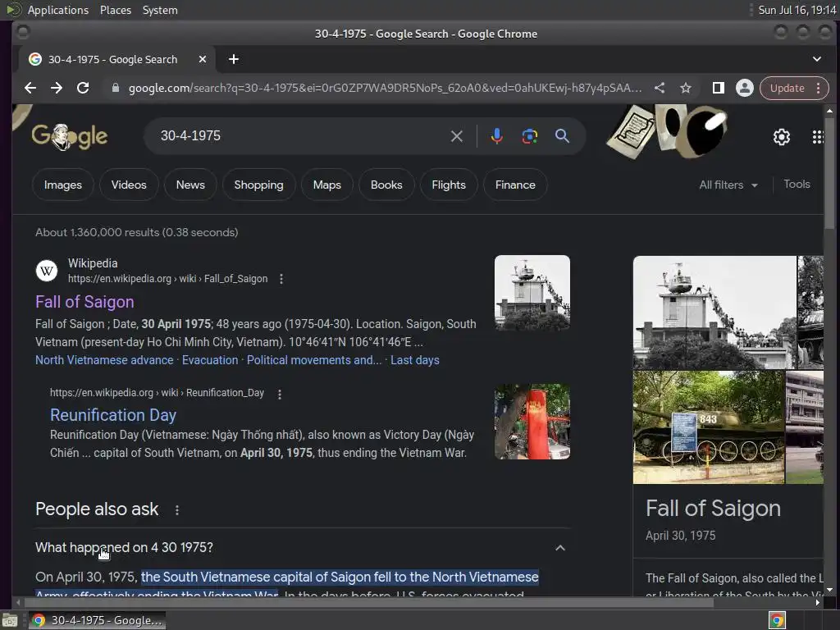Click the Google doodle logo
The image size is (840, 630).
[69, 136]
